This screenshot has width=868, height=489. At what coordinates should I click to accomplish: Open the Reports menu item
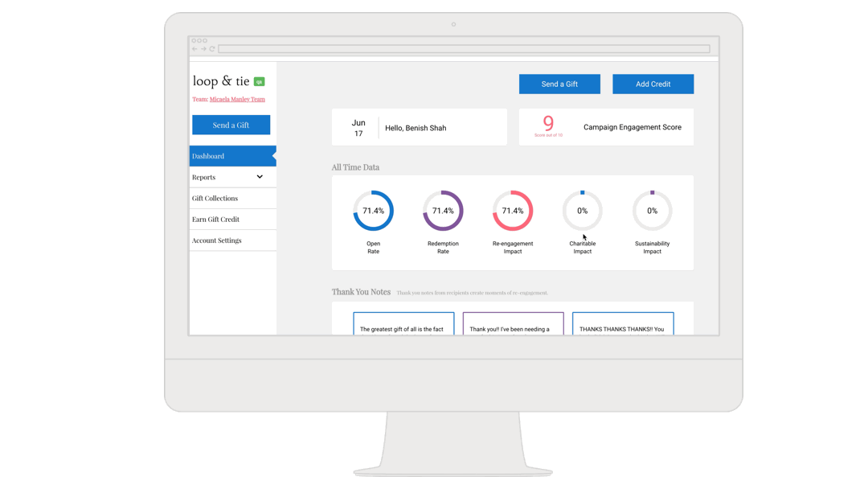pyautogui.click(x=232, y=177)
